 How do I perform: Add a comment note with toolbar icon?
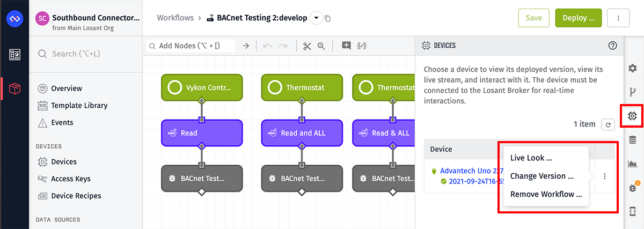[x=346, y=46]
